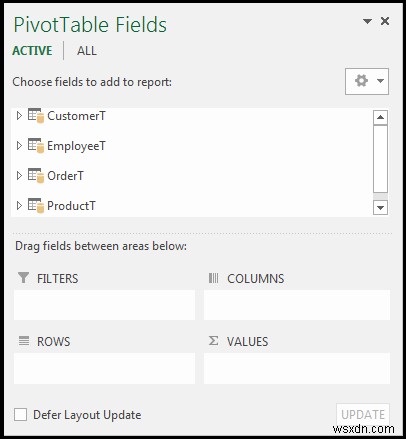406x439 pixels.
Task: Open the gear Tools layout menu
Action: [x=367, y=81]
